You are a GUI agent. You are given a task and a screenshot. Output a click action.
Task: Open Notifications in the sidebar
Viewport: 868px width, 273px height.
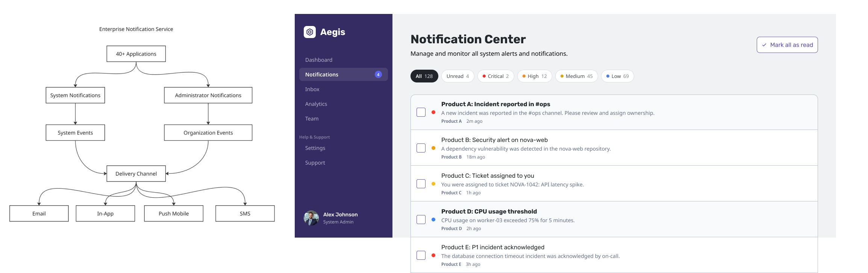pos(343,75)
